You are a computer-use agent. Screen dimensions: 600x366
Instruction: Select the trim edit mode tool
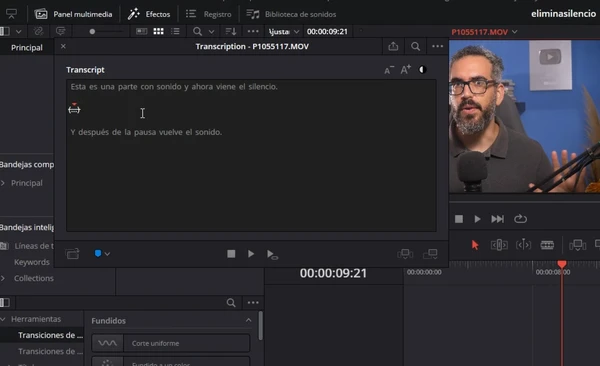pos(499,245)
